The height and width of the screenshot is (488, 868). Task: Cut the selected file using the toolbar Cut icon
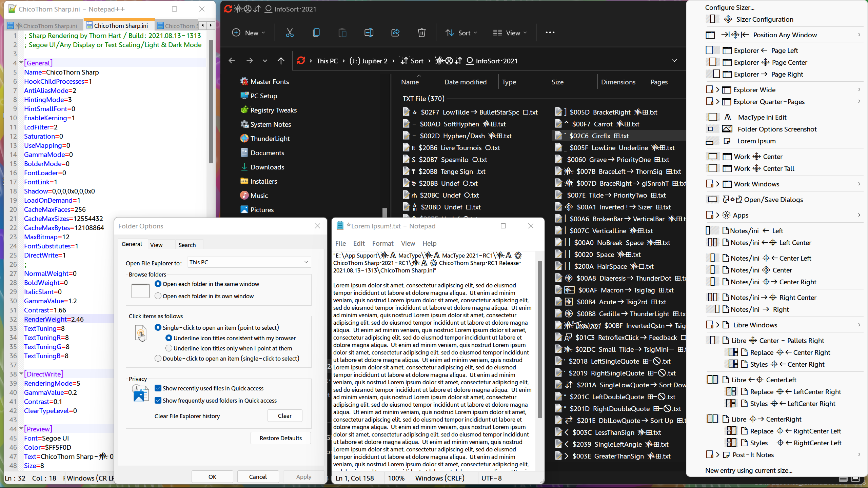290,33
